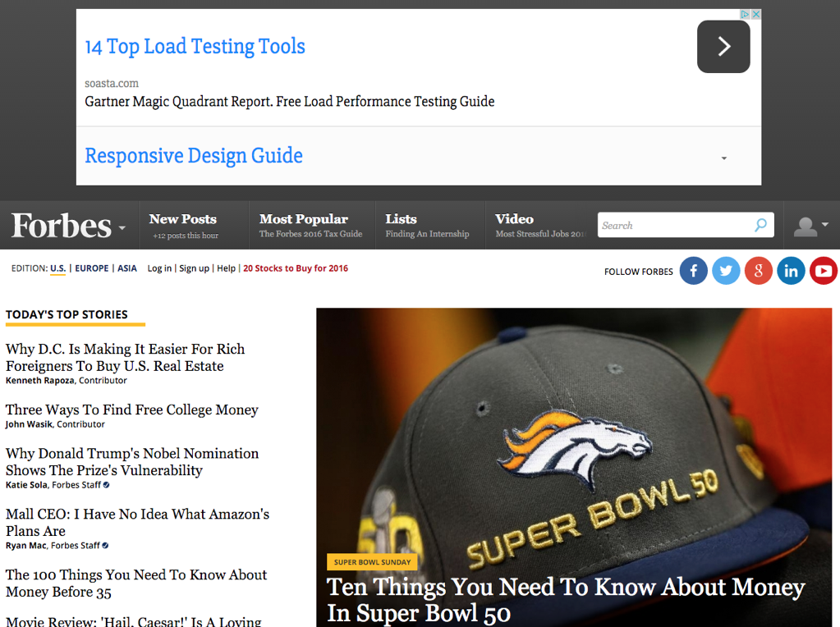This screenshot has width=840, height=627.
Task: Open The 100 Things Before 35 story
Action: point(136,584)
